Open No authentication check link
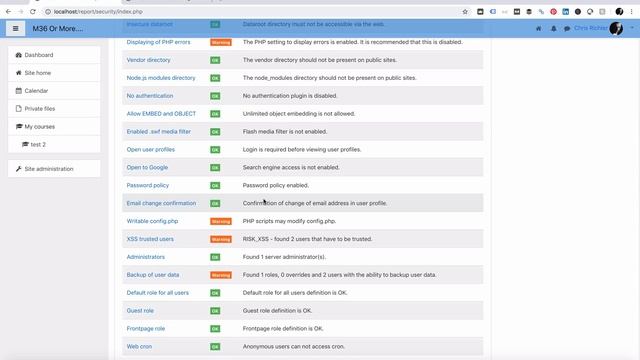 (150, 96)
